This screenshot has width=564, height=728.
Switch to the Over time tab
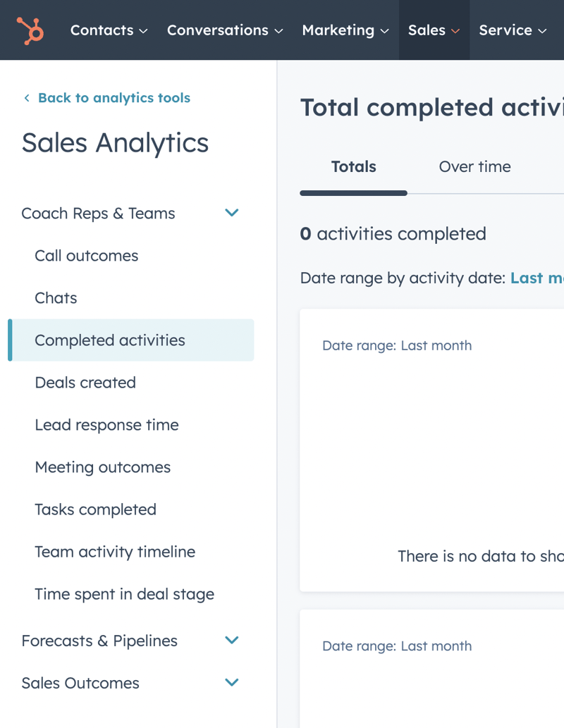(474, 166)
